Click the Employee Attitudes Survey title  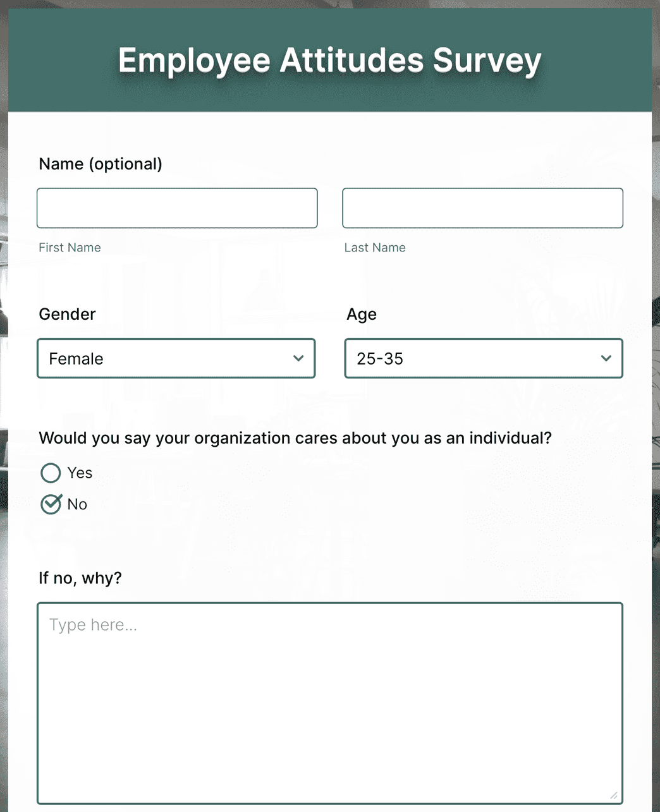pos(329,60)
